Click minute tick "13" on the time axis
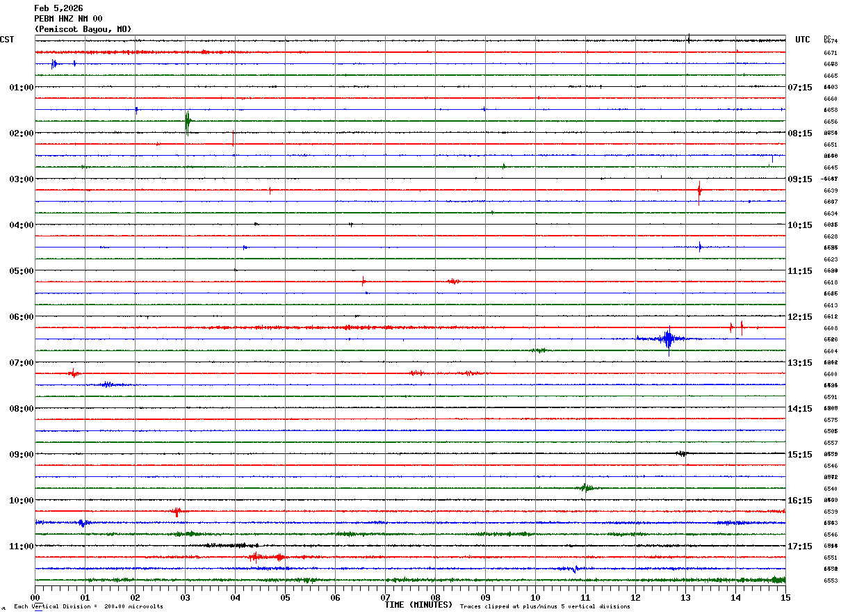This screenshot has height=616, width=841. 685,597
